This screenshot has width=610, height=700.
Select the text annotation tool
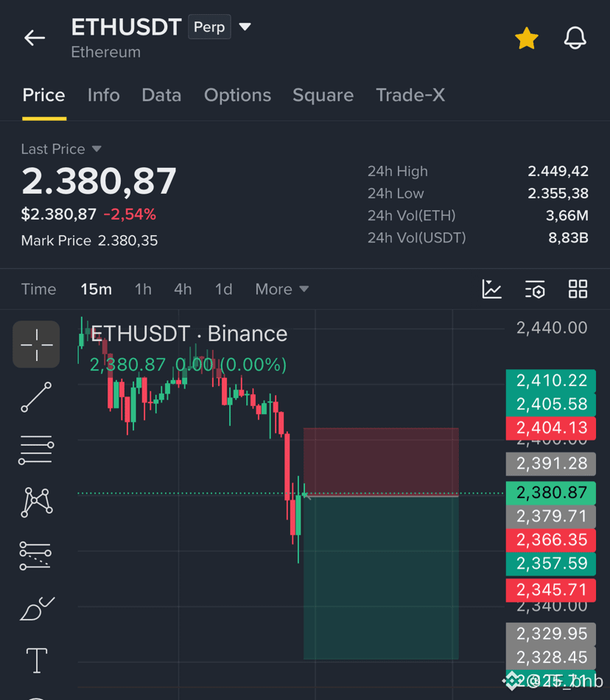point(37,661)
